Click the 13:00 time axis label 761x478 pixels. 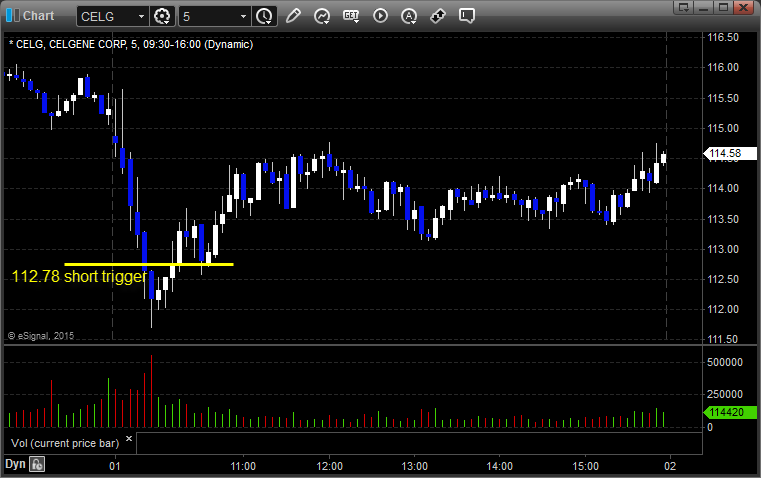click(x=414, y=466)
